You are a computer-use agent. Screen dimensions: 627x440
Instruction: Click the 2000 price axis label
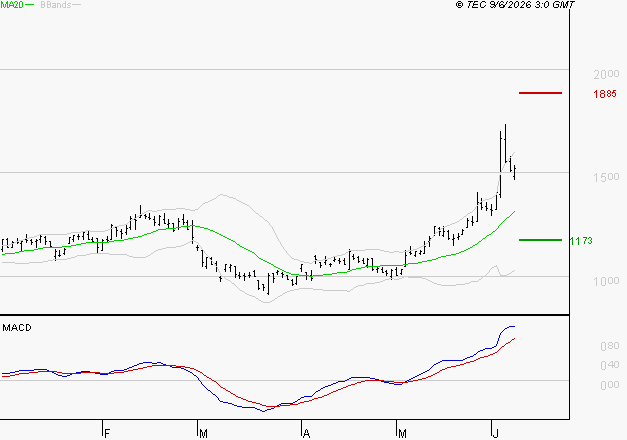click(x=606, y=74)
